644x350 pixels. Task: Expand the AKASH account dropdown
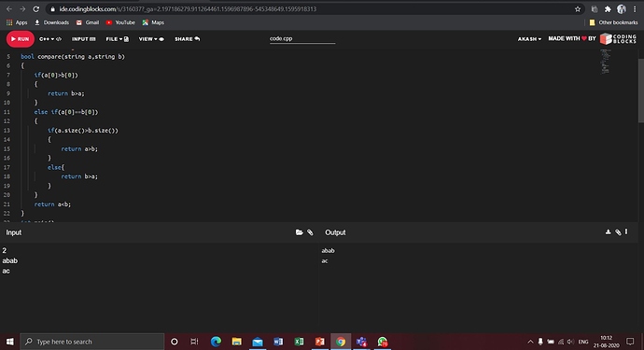coord(529,39)
